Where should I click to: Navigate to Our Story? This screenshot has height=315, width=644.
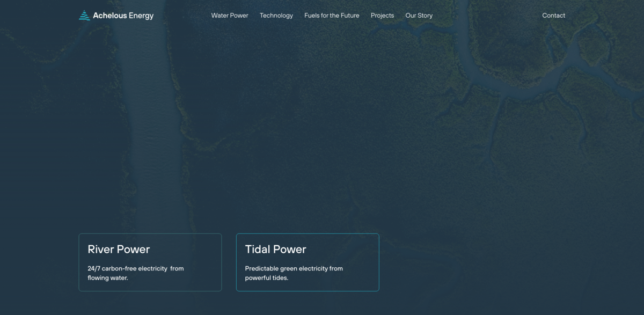click(419, 16)
